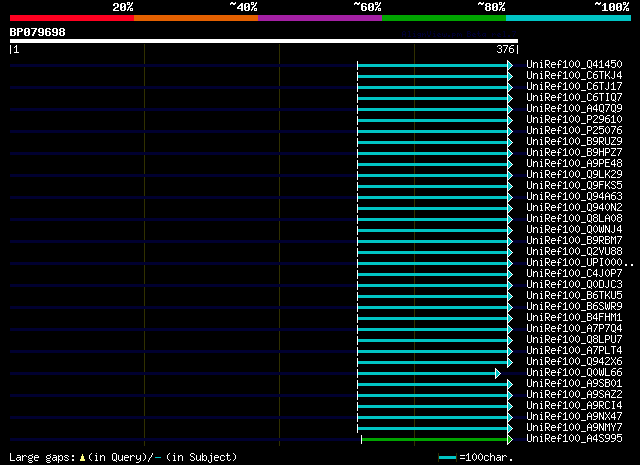
Task: Select the truncated UniRef100_UPI000.. label
Action: [580, 263]
